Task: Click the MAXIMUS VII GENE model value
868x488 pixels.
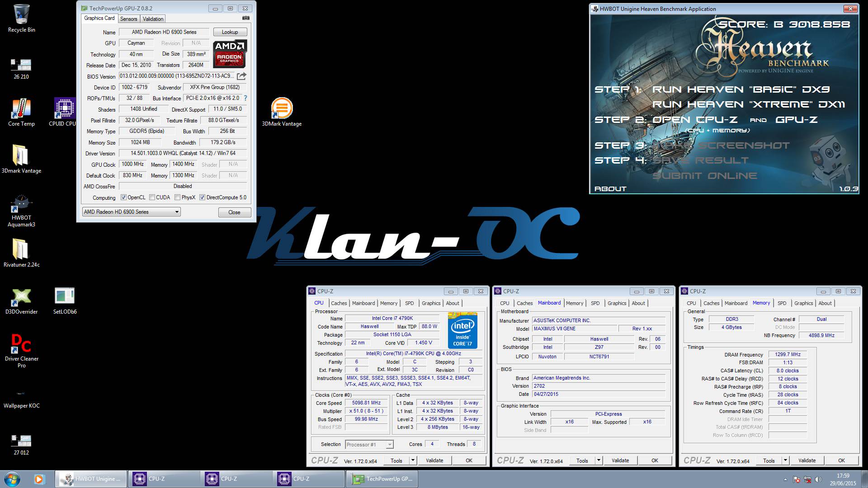Action: point(574,329)
